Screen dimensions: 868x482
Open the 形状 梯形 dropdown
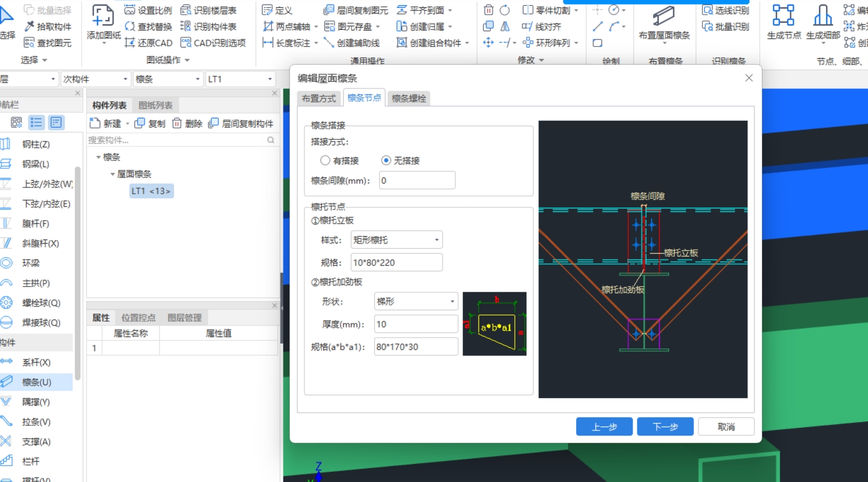[416, 301]
